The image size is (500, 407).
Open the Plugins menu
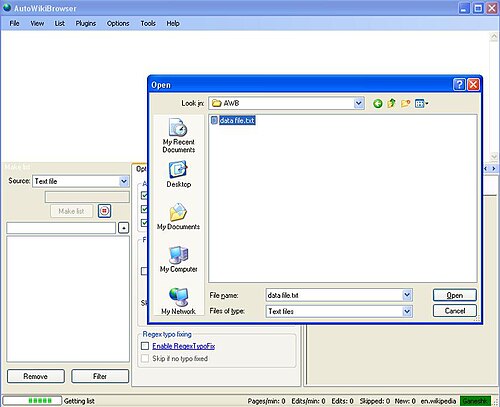tap(86, 23)
